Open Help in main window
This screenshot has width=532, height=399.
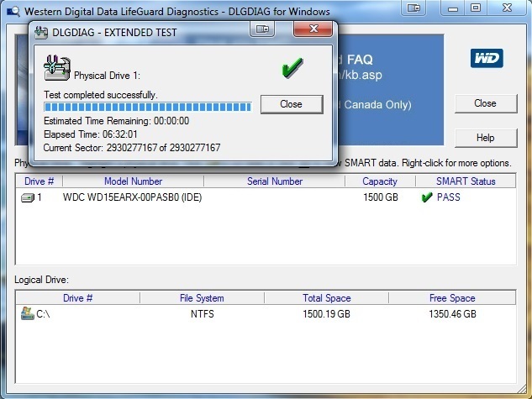click(x=486, y=138)
